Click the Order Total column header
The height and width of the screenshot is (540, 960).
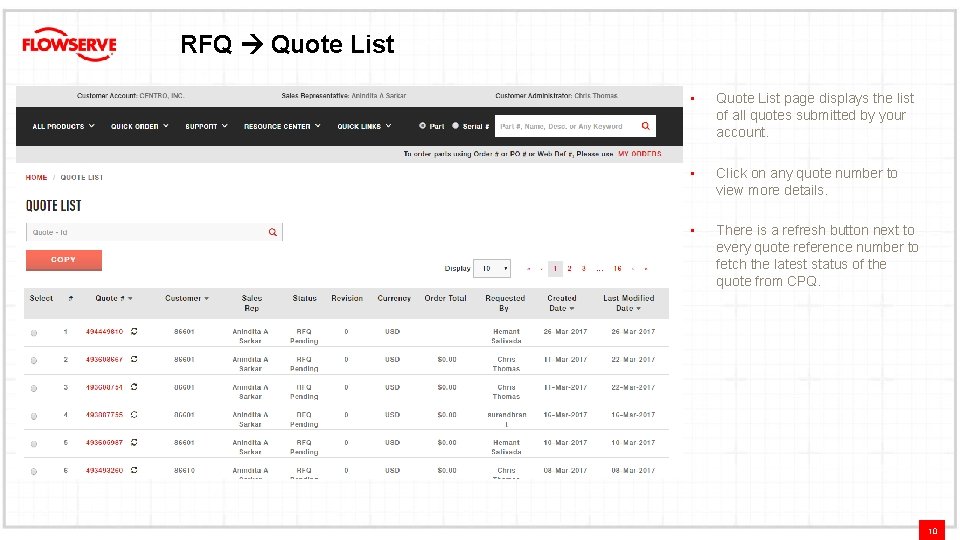click(x=446, y=298)
